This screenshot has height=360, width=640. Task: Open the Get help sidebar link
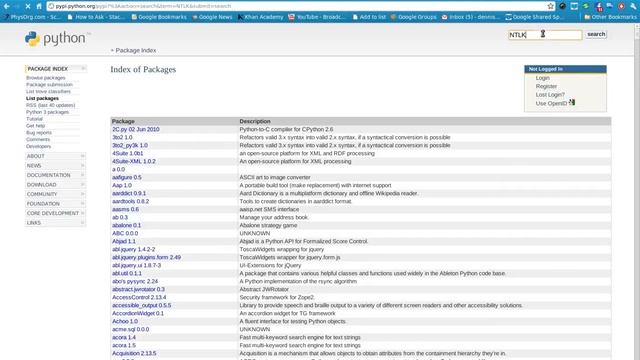pos(36,126)
